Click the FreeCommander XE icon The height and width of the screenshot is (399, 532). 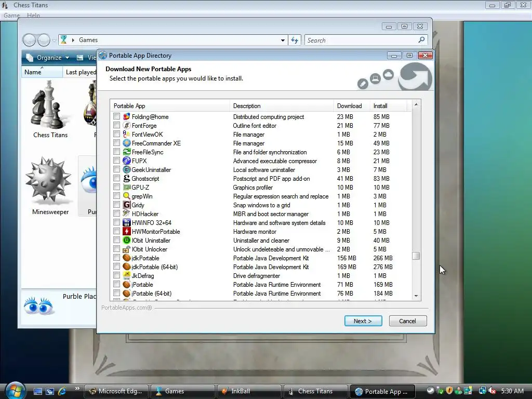pos(127,143)
